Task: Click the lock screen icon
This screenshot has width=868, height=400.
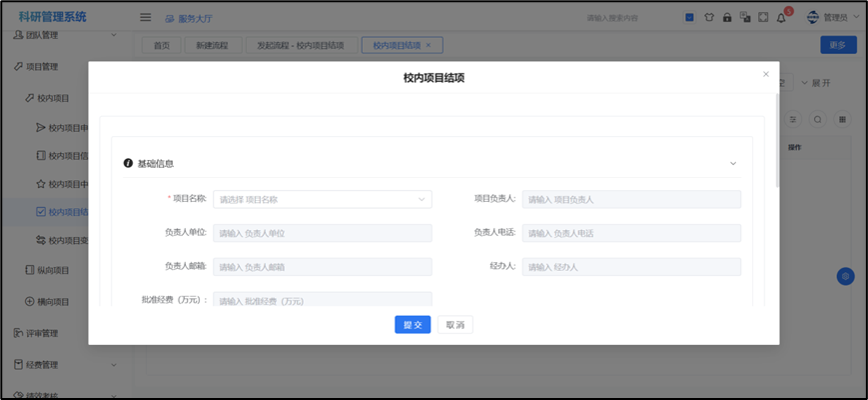Action: (x=727, y=17)
